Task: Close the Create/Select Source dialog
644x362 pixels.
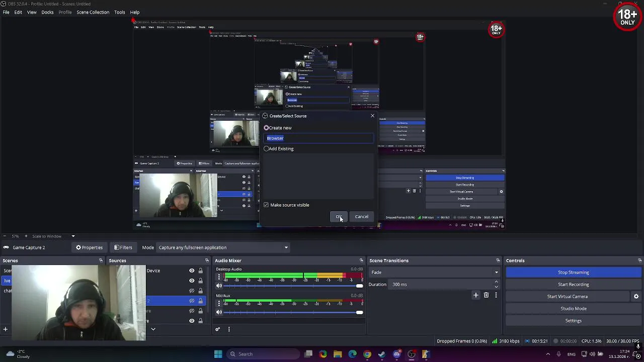Action: [x=372, y=116]
